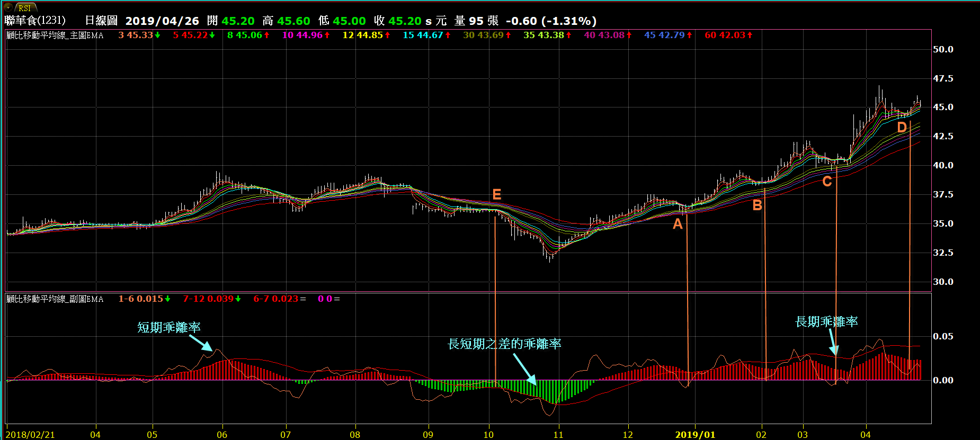This screenshot has width=980, height=440.
Task: Select the orange marker letter E
Action: (496, 195)
